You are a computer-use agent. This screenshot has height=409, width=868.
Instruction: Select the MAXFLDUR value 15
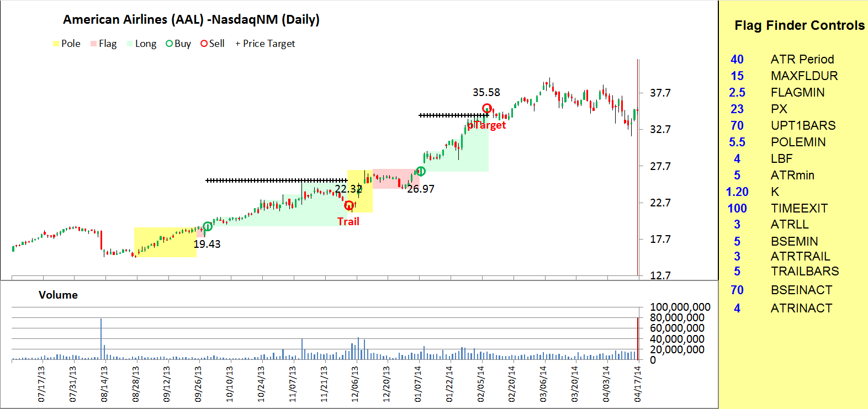pos(737,76)
